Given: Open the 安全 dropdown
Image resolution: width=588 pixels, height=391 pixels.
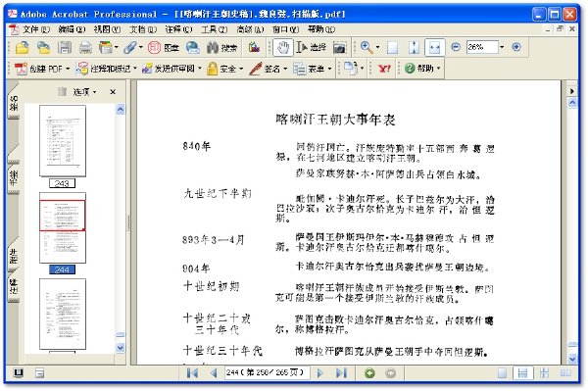Looking at the screenshot, I should pyautogui.click(x=225, y=69).
